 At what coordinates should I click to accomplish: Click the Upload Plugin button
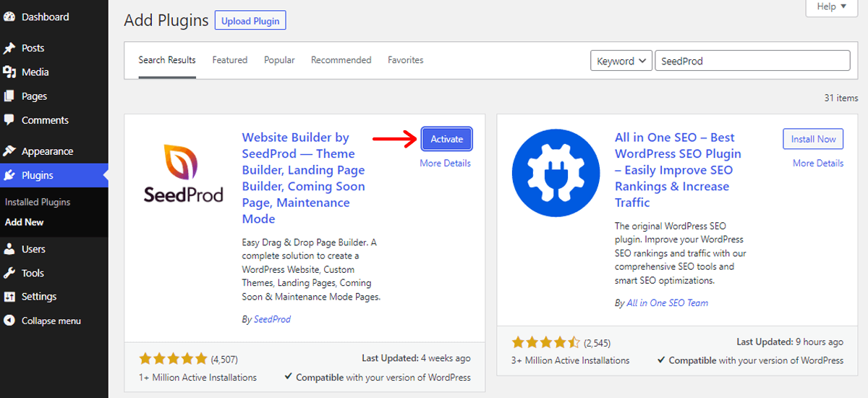[250, 21]
